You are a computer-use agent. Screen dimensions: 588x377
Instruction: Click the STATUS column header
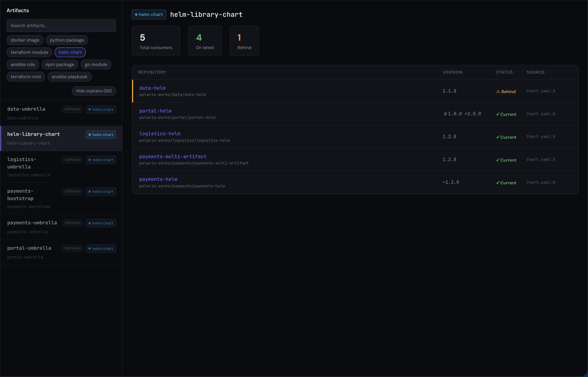(x=504, y=72)
